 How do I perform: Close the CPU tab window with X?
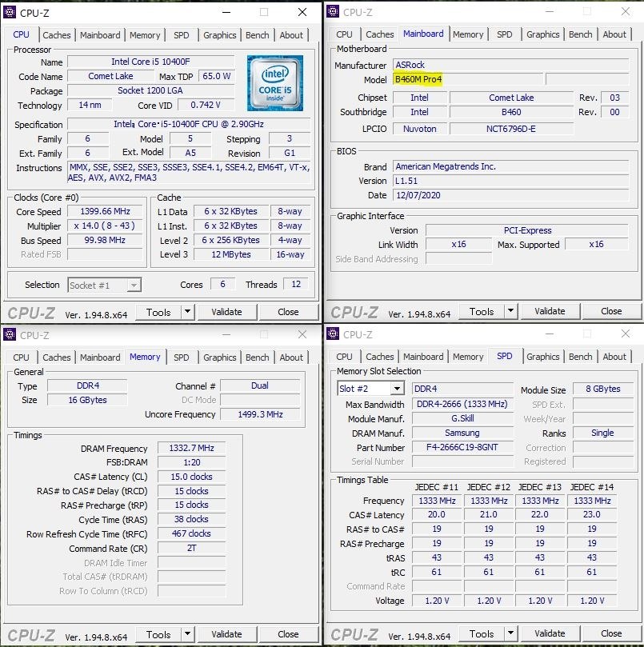click(302, 12)
